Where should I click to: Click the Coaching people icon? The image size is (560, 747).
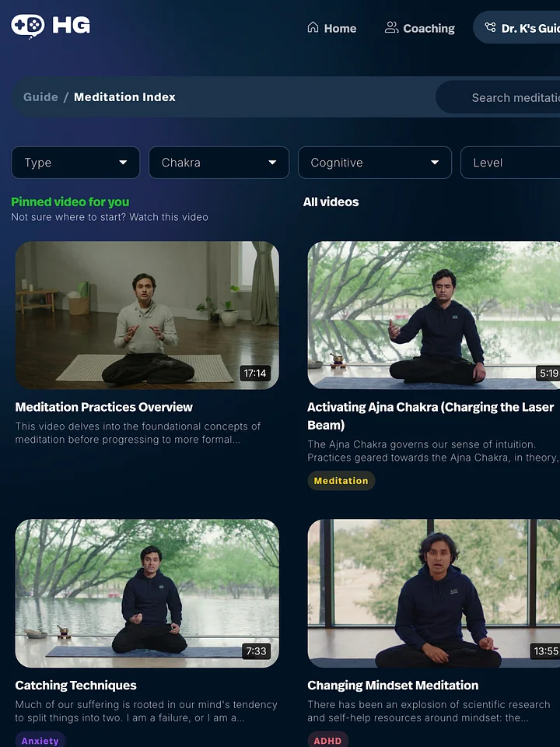pos(391,28)
